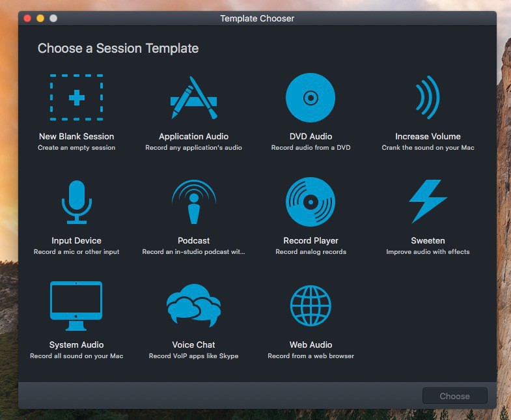Click "Record from a web browser" text
The height and width of the screenshot is (420, 511).
click(x=311, y=356)
